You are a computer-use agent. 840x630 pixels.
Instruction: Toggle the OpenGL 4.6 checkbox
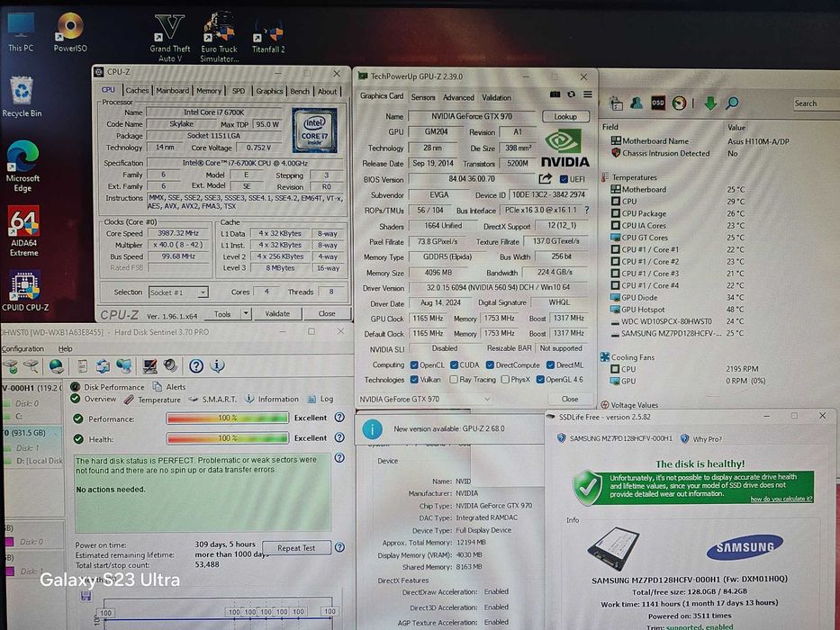(540, 380)
